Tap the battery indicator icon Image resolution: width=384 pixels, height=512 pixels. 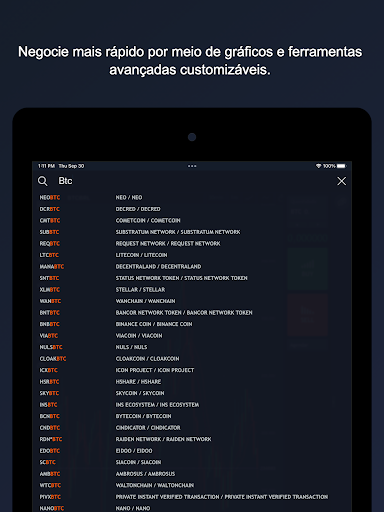(341, 166)
